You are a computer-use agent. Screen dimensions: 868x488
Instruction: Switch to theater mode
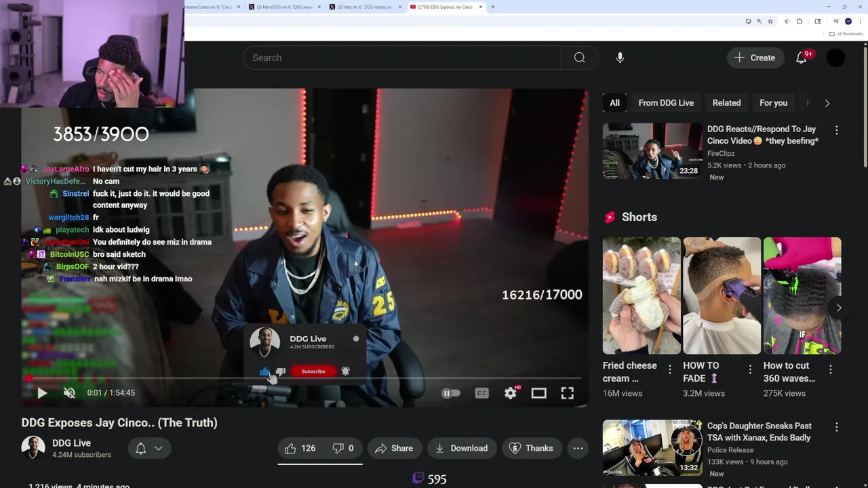pos(538,393)
